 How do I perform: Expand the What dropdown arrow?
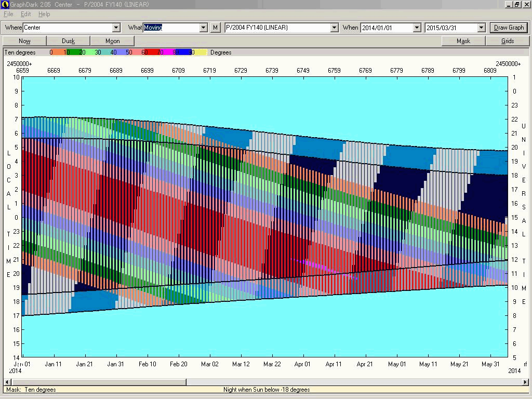(x=203, y=28)
